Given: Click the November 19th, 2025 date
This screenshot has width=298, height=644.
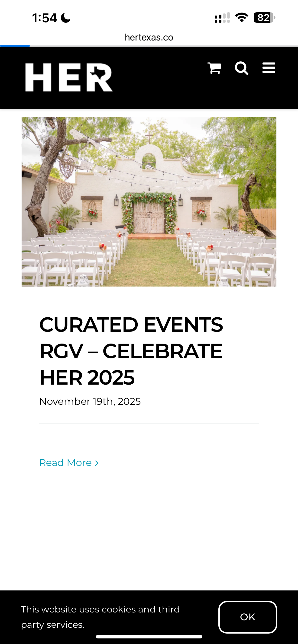Looking at the screenshot, I should pos(90,402).
